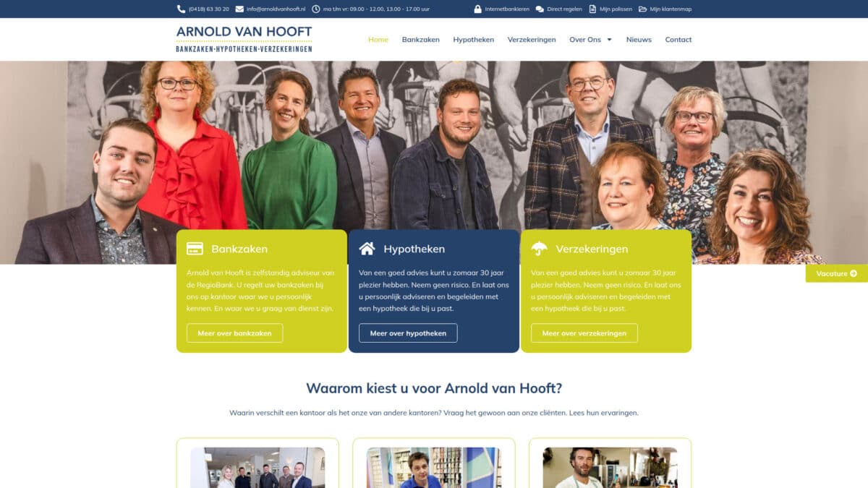Click the umbrella icon on Verzekeringen card
The image size is (868, 488).
coord(539,249)
